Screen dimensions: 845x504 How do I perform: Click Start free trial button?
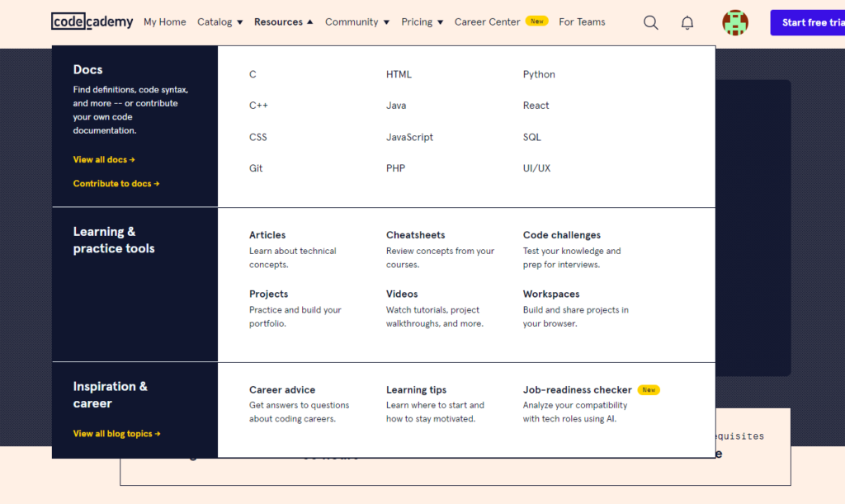click(807, 22)
